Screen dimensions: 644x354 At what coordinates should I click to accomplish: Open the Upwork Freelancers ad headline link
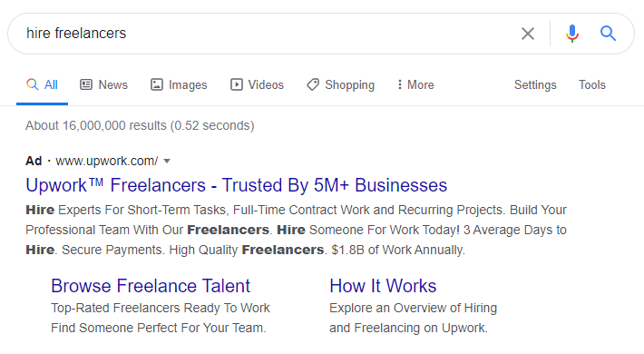[x=236, y=185]
